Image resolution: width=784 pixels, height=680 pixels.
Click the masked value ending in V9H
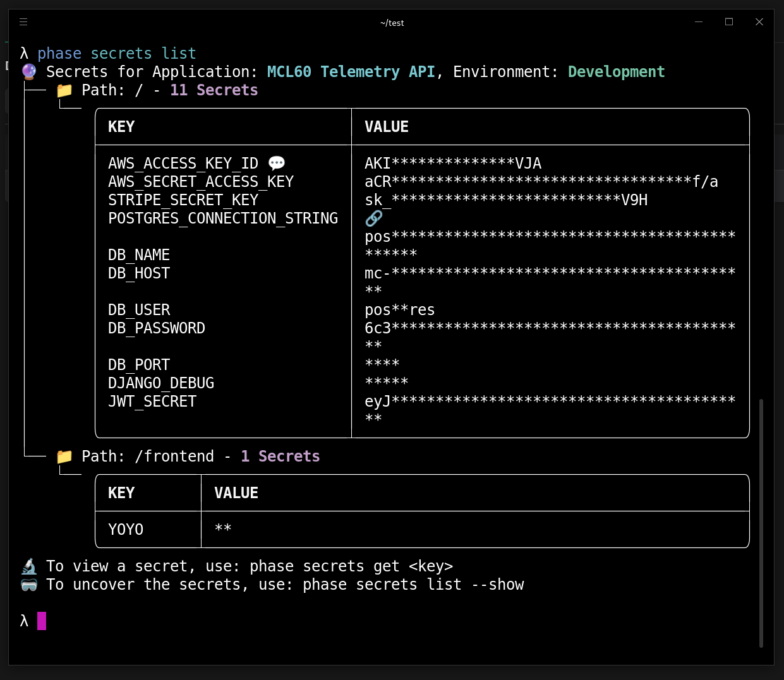coord(506,200)
